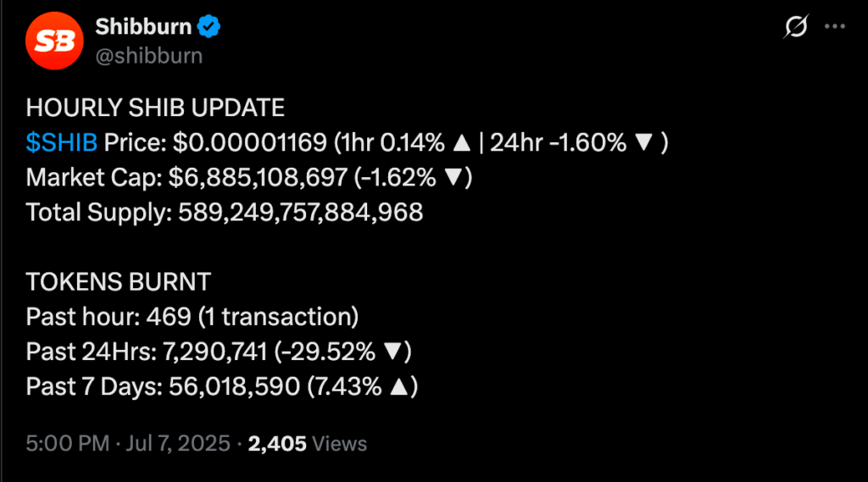Open the Grok explain-post icon
Viewport: 868px width, 482px height.
coord(796,26)
